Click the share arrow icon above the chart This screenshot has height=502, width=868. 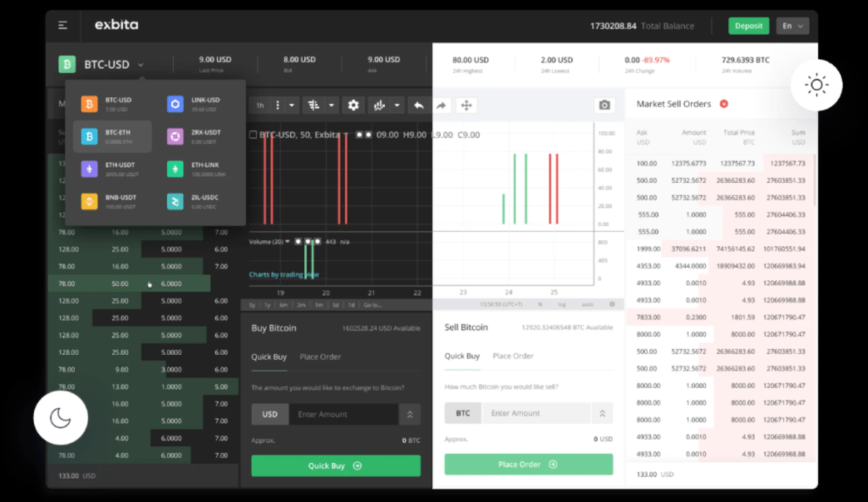pos(442,105)
